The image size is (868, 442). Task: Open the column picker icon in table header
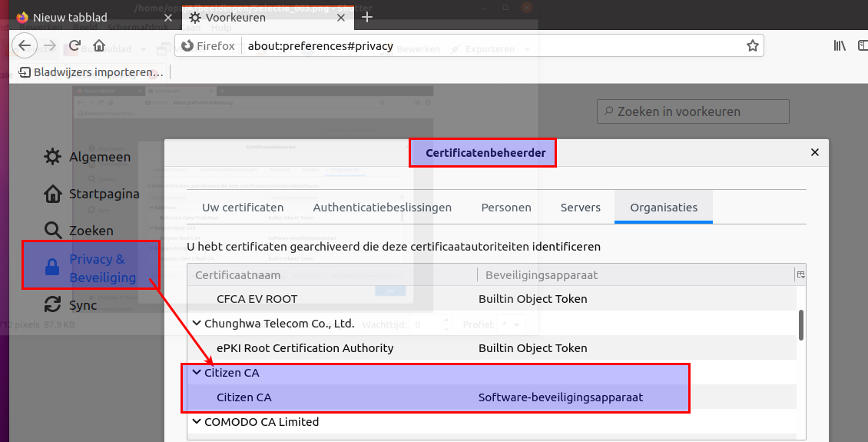click(x=800, y=274)
